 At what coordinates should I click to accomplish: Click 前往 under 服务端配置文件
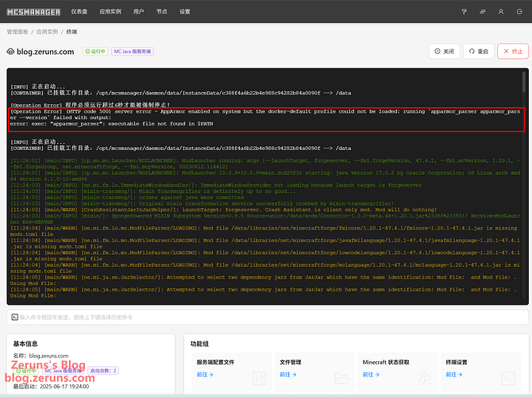[205, 375]
